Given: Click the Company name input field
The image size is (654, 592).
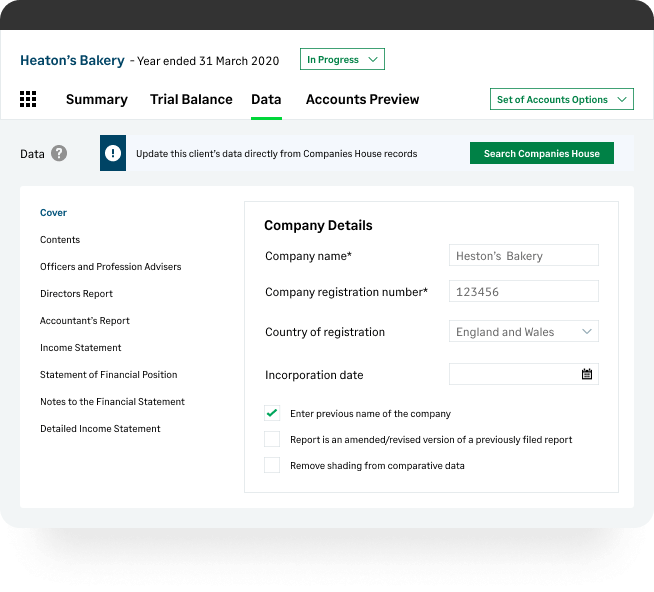Looking at the screenshot, I should coord(523,256).
